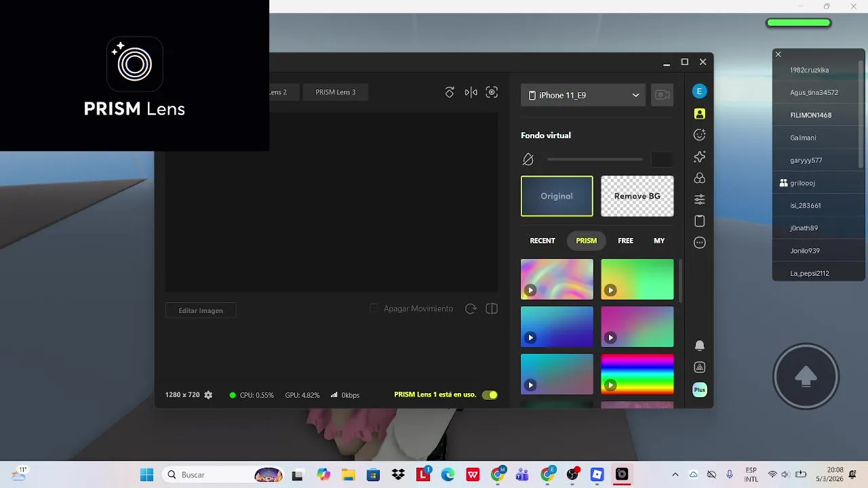Open Dropbox from the taskbar

coord(398,474)
